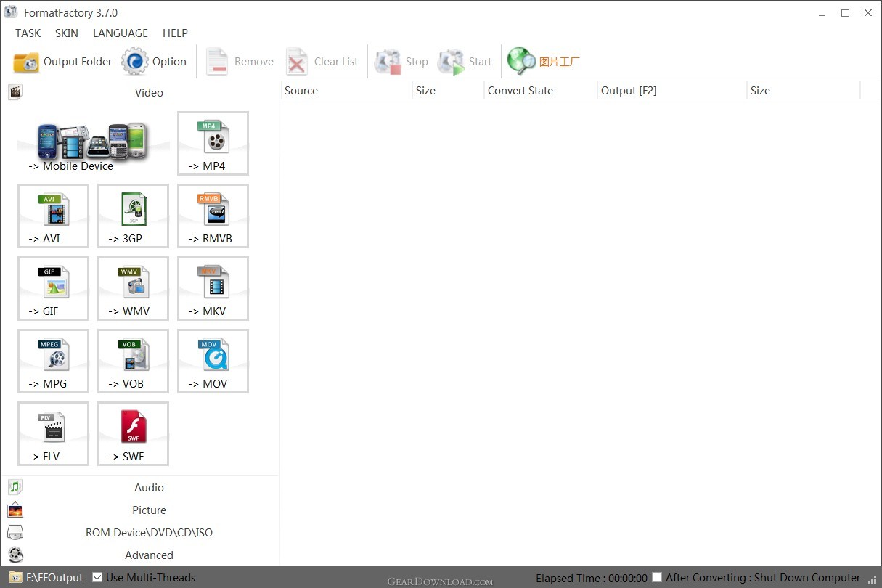Screen dimensions: 882x588
Task: Open the Option settings
Action: [x=155, y=62]
